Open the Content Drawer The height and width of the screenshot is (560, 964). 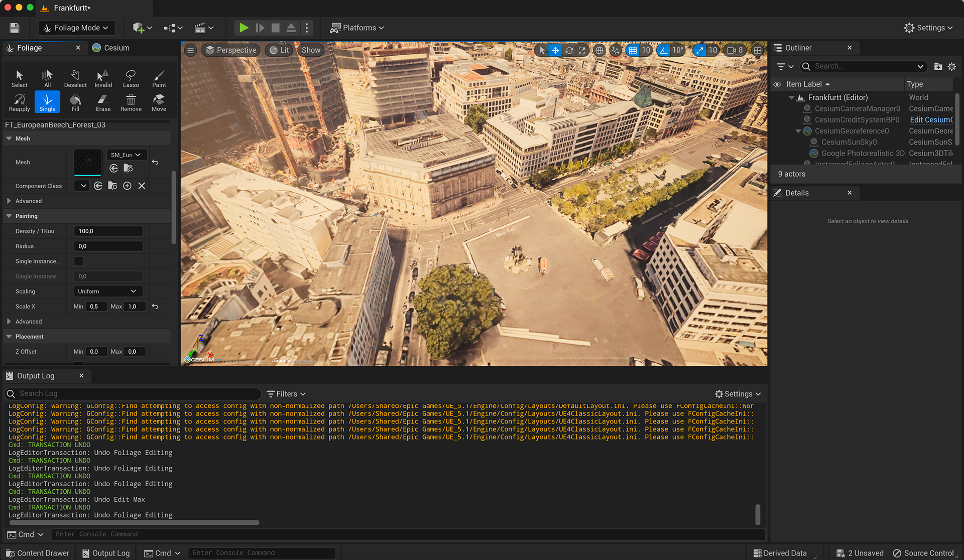point(37,553)
